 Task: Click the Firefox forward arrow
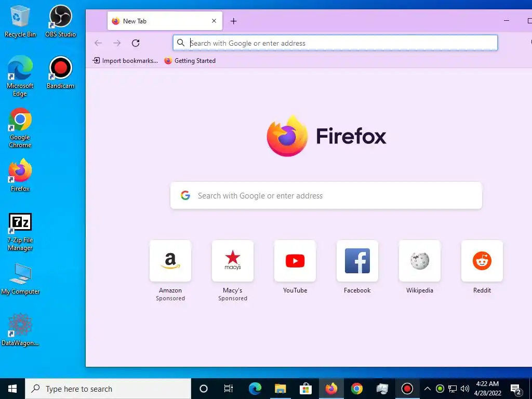click(117, 43)
